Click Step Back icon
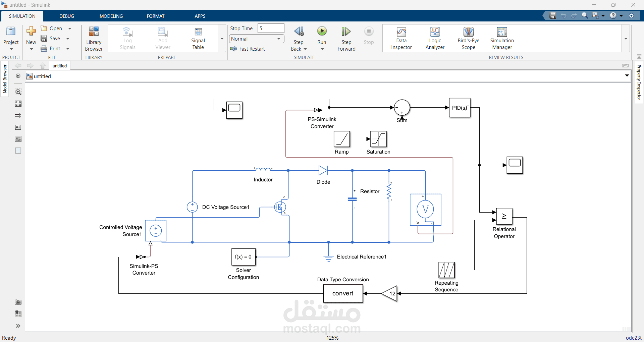 point(299,32)
